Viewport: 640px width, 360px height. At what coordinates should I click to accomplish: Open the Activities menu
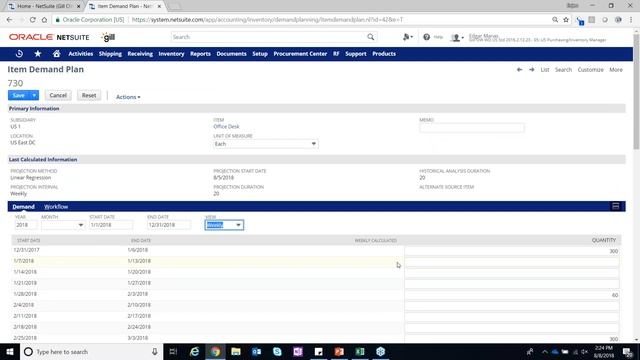81,54
